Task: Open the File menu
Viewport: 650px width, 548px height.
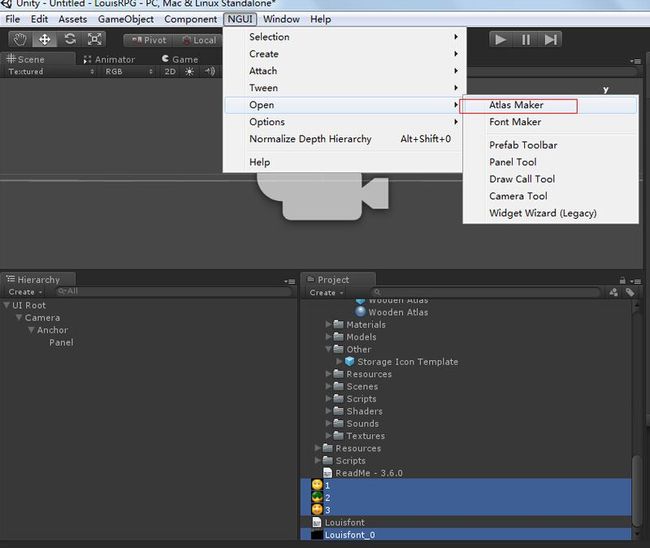Action: pyautogui.click(x=12, y=19)
